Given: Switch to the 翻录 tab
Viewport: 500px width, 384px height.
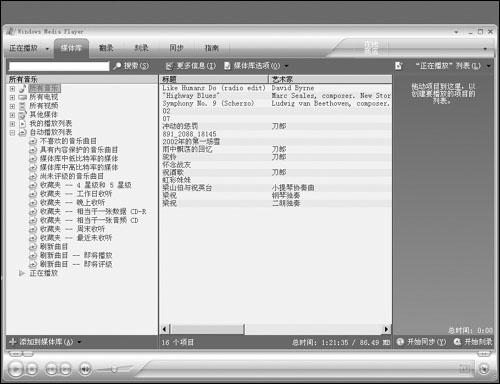Looking at the screenshot, I should point(106,48).
